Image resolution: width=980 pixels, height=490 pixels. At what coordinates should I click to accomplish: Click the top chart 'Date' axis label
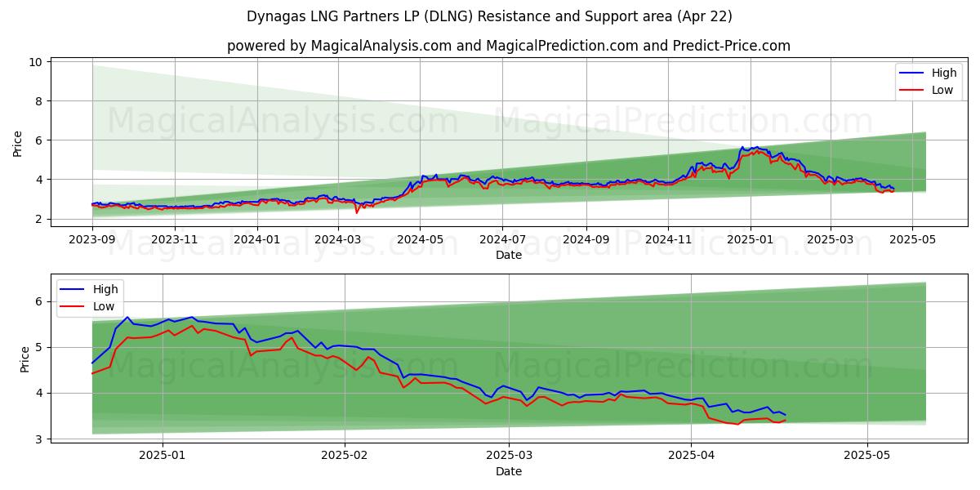point(508,255)
